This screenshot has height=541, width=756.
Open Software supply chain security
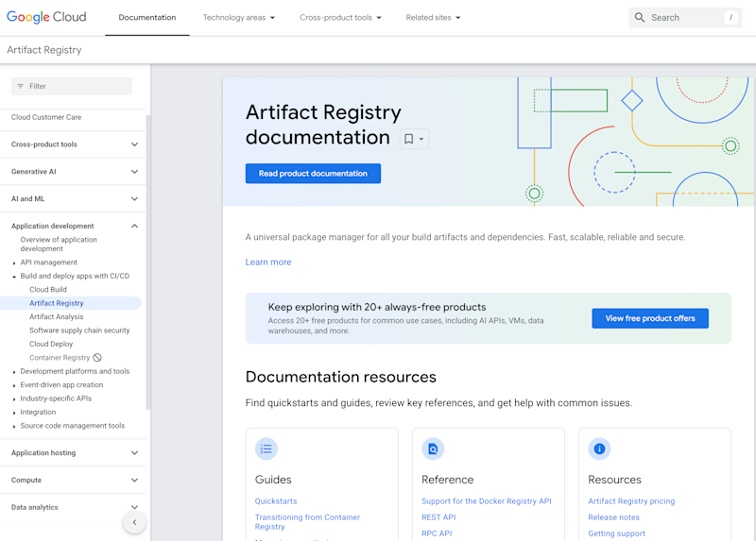click(x=79, y=330)
